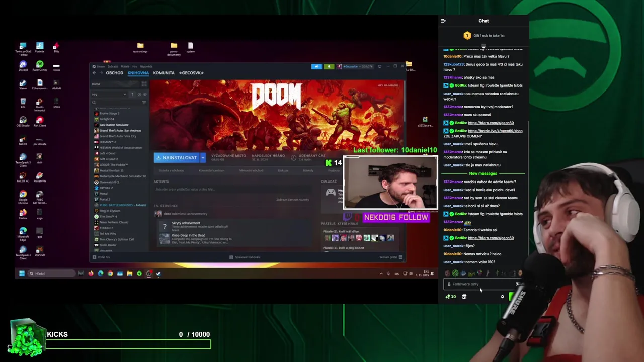Open the ★GECOSVK★ profile tab
Viewport: 644px width, 362px height.
[191, 73]
